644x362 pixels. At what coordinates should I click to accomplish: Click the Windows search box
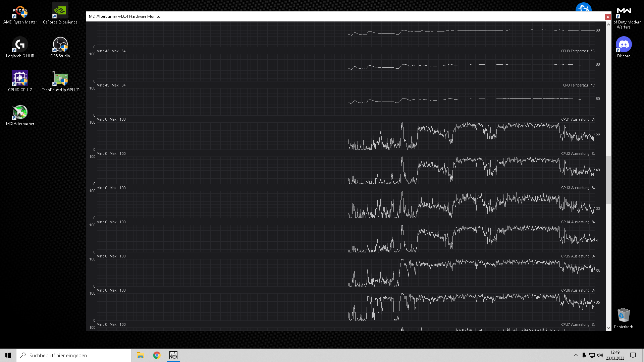pos(74,355)
